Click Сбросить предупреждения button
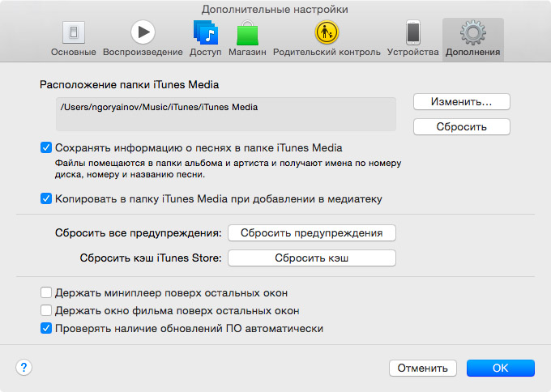Viewport: 551px width, 392px height. click(311, 233)
